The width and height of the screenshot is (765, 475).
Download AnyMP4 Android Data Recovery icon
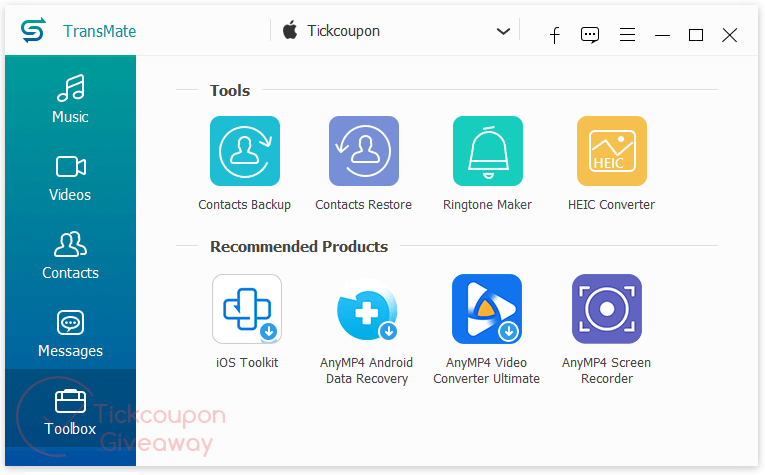click(367, 309)
